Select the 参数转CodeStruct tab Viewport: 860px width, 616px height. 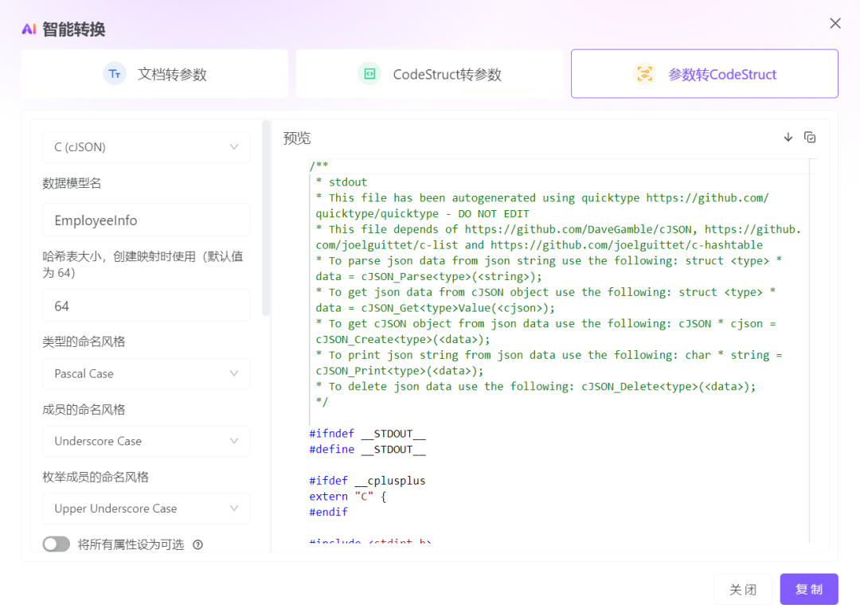pos(704,73)
